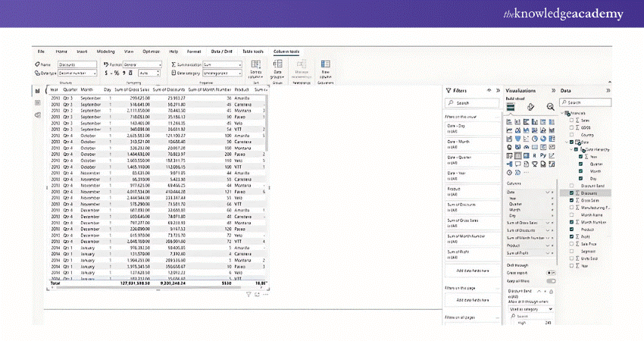Uncheck the Discounts field checkbox
The width and height of the screenshot is (644, 341).
573,193
